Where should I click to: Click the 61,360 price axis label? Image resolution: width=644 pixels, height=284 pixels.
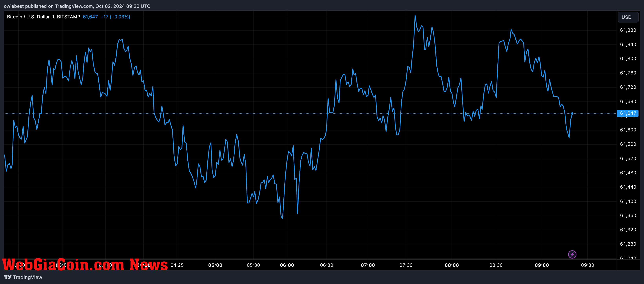pos(628,215)
